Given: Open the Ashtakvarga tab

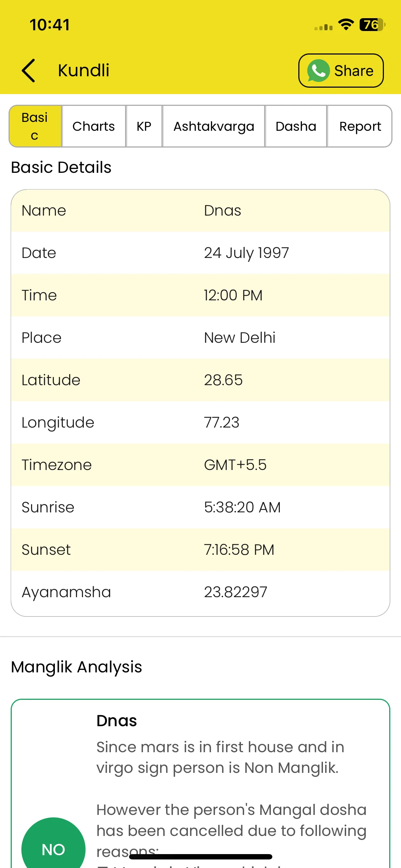Looking at the screenshot, I should [214, 126].
